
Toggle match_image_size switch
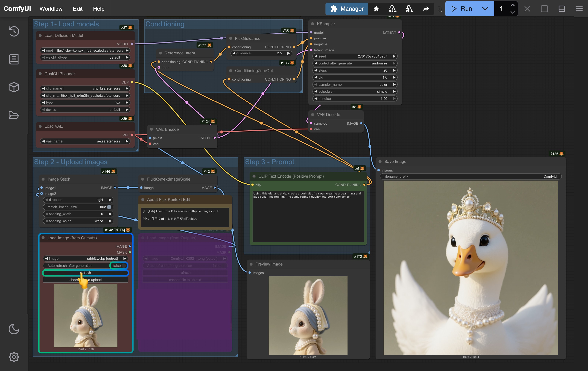click(109, 207)
